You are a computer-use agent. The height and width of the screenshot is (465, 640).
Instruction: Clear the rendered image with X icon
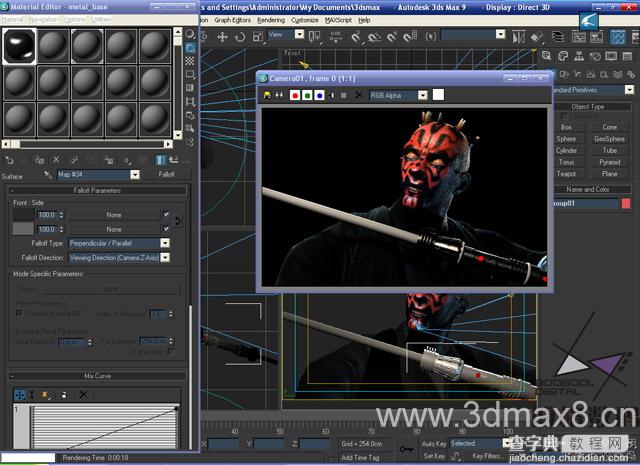(x=358, y=95)
